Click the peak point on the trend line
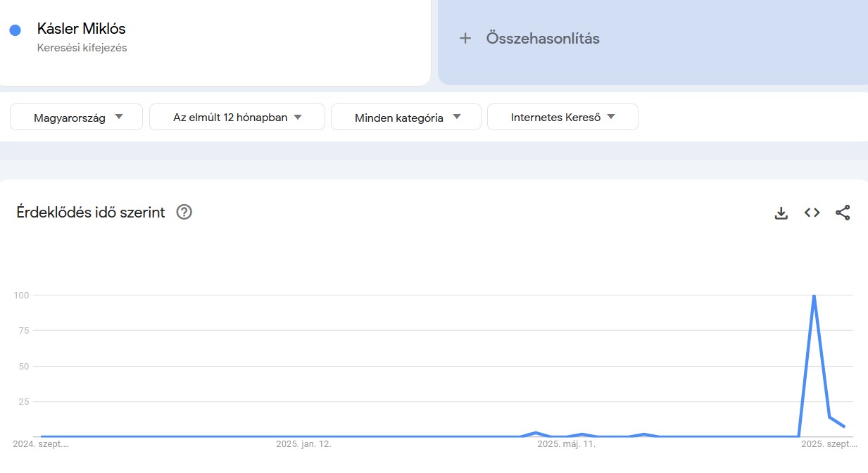The height and width of the screenshot is (473, 868). click(x=814, y=296)
